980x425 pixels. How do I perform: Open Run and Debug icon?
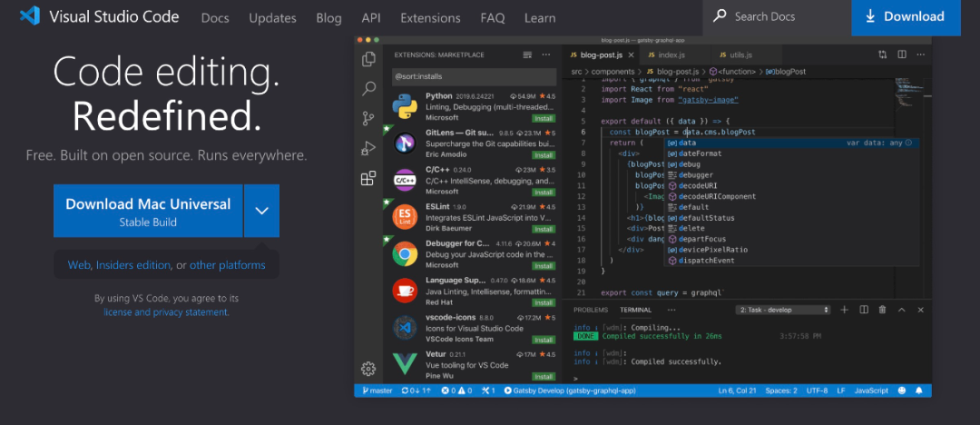point(368,148)
